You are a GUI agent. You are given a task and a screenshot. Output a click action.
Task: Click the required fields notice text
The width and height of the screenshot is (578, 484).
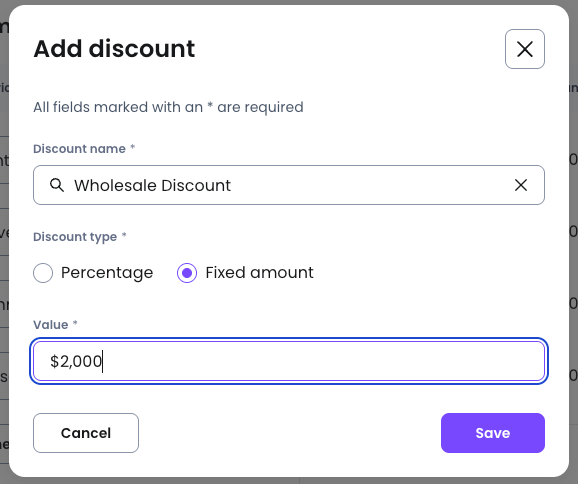168,107
